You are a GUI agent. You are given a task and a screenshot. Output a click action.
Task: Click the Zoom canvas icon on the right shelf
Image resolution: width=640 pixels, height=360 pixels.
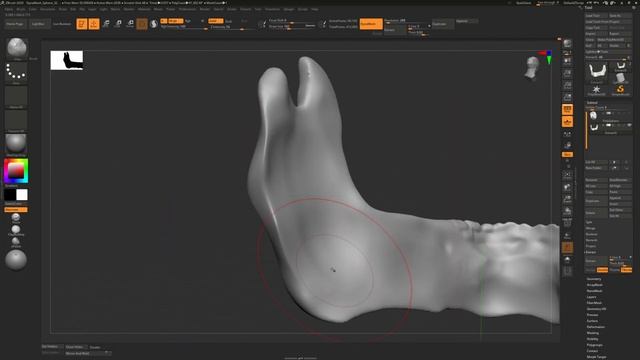pos(567,73)
